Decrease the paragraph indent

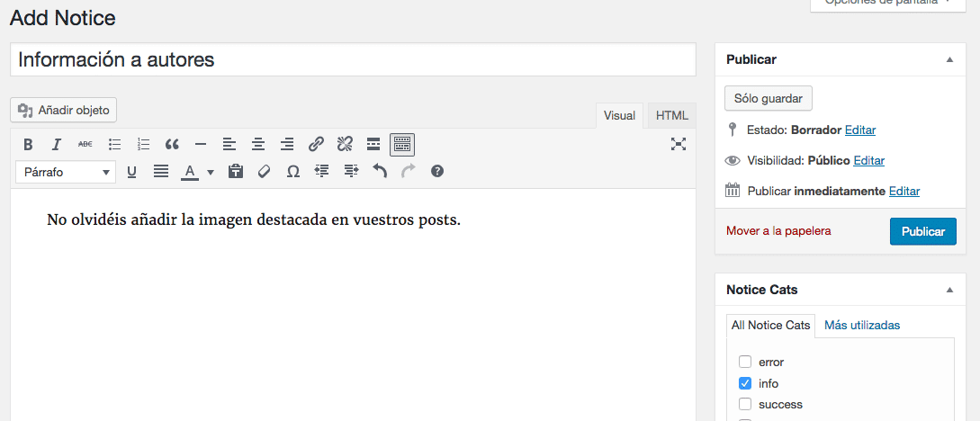coord(322,171)
